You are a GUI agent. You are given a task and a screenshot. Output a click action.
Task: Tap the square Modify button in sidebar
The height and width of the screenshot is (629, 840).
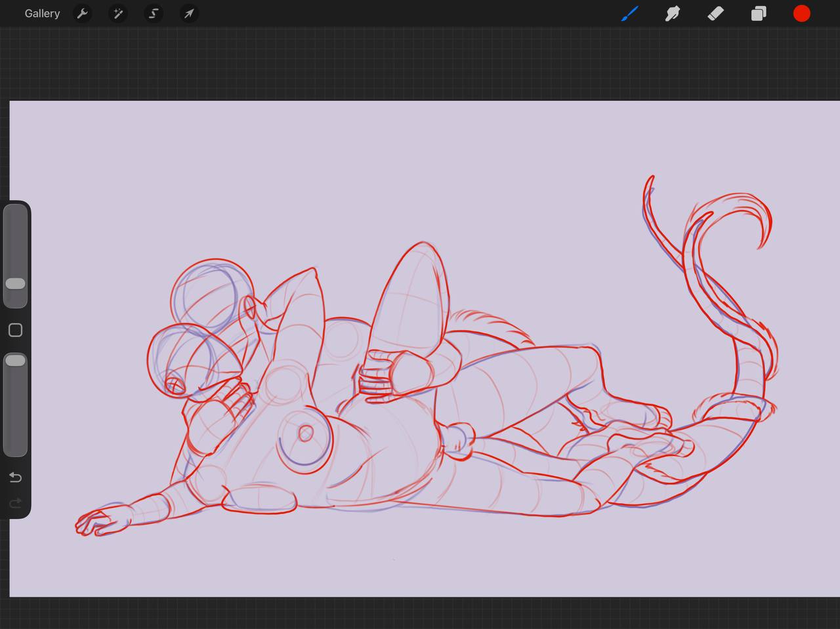(x=15, y=330)
